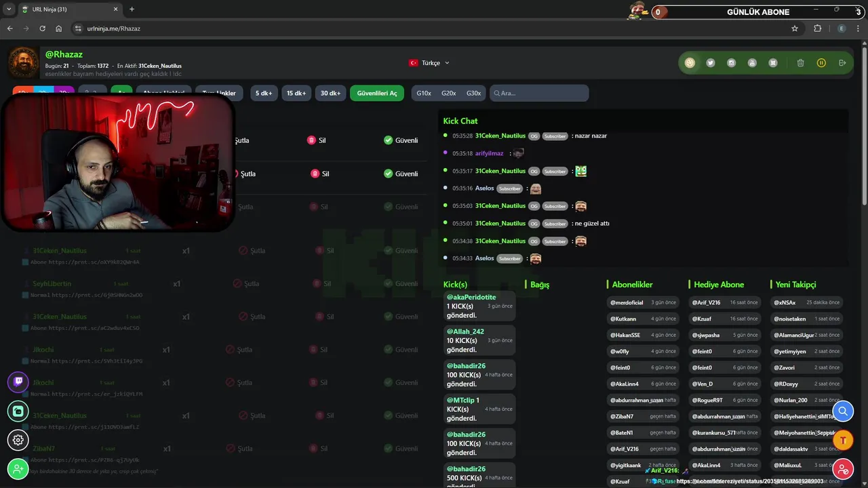Mark the SeyhLibertin row as Güvenli

pyautogui.click(x=401, y=283)
